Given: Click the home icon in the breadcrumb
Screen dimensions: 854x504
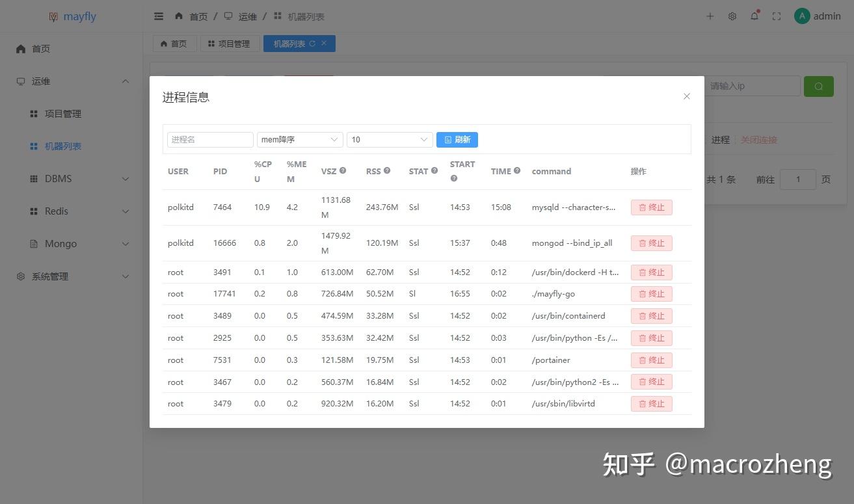Looking at the screenshot, I should (x=179, y=16).
